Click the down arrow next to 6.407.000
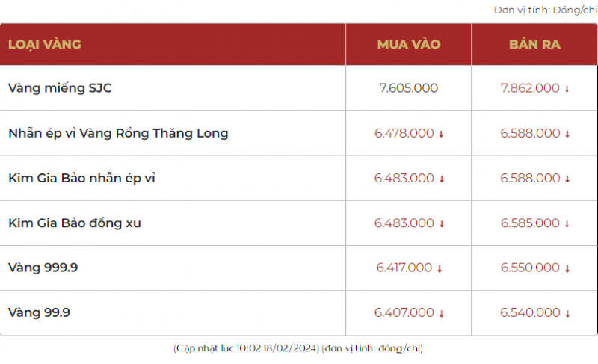This screenshot has width=598, height=364. coord(441,314)
